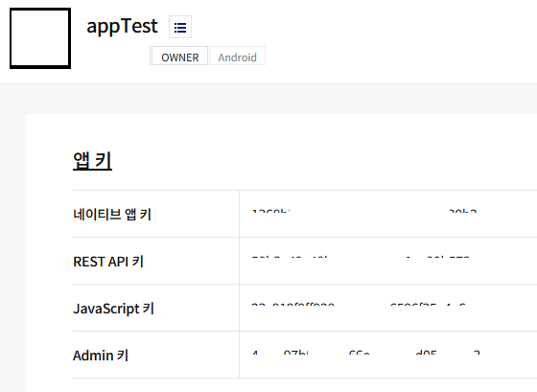Click the 네이티브 앱 키 value cell
This screenshot has width=537, height=392.
click(388, 214)
